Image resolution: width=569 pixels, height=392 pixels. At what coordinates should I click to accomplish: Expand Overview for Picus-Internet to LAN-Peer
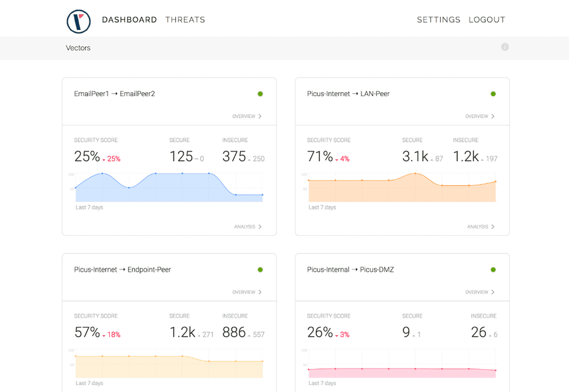[x=480, y=116]
